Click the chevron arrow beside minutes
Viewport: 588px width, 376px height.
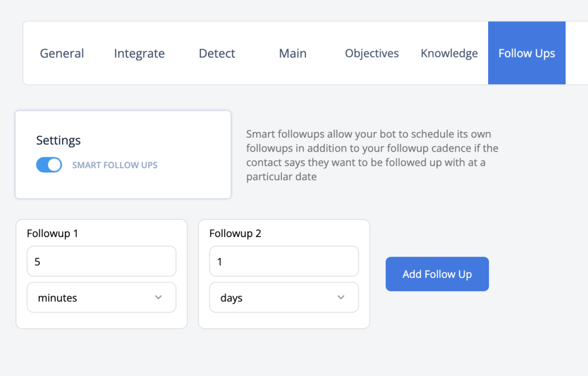pos(158,297)
